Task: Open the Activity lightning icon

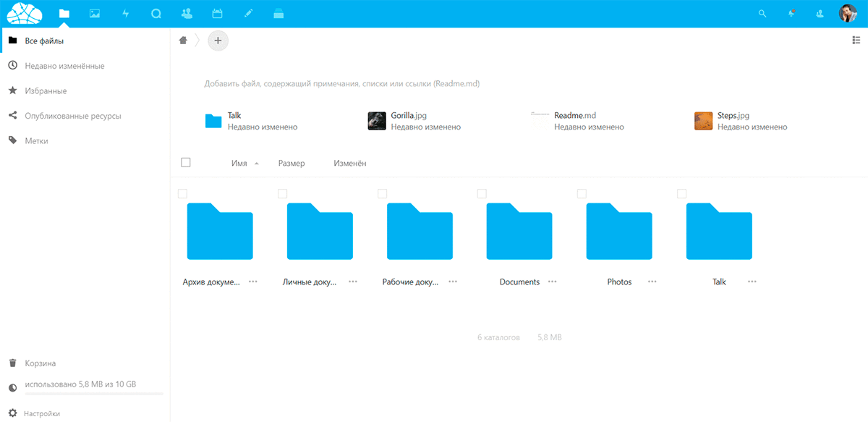Action: coord(126,13)
